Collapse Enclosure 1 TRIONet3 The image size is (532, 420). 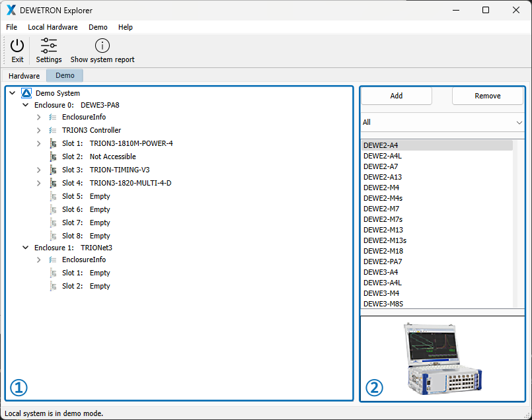(x=26, y=248)
